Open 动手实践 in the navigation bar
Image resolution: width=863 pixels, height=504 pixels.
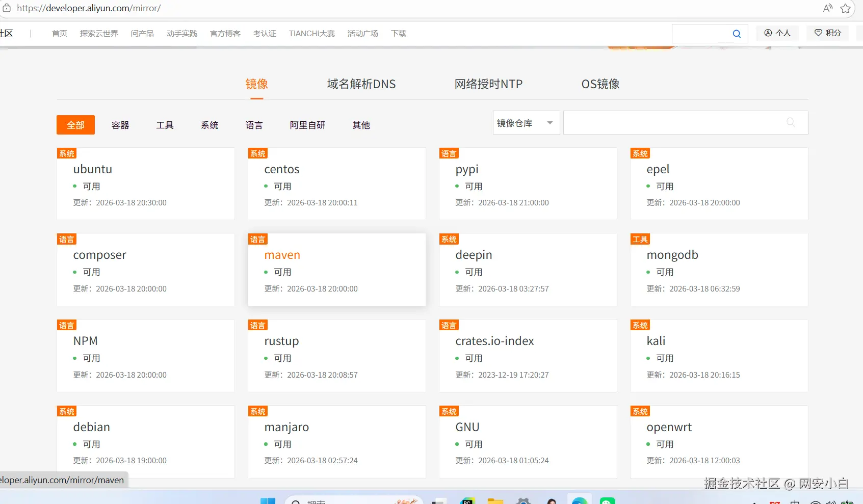tap(182, 34)
